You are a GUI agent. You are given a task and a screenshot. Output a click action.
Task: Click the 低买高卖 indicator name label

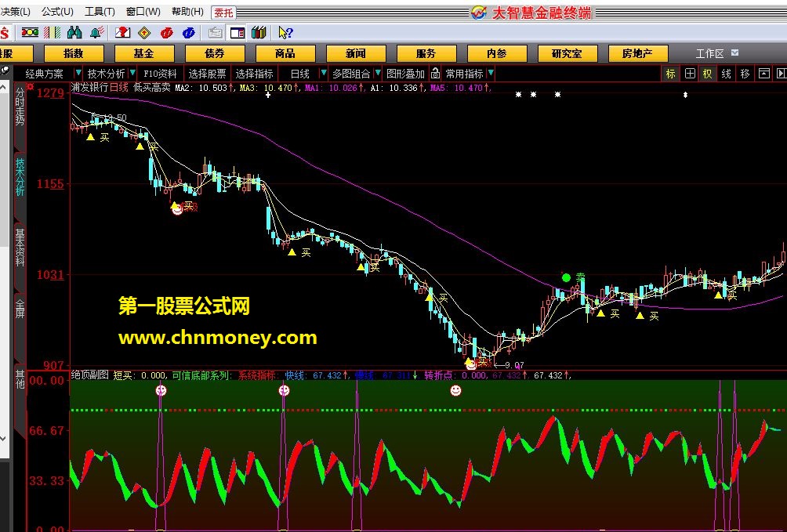coord(152,87)
